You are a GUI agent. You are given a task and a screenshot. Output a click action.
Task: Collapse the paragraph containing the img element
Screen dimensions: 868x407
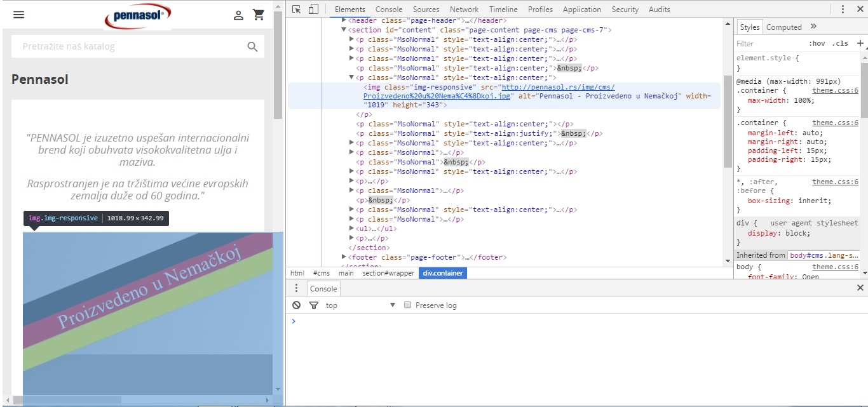coord(352,77)
